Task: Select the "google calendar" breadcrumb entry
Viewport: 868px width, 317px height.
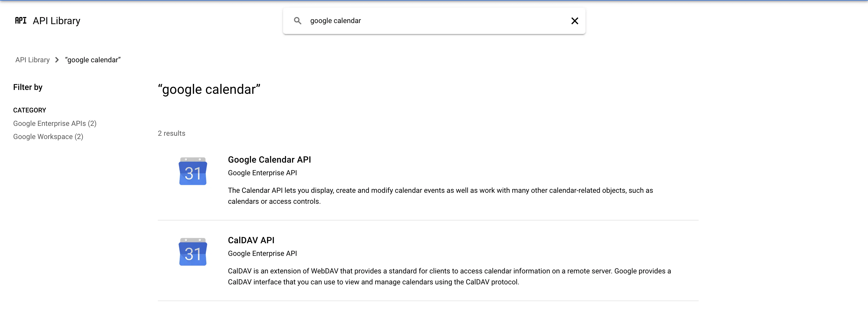Action: click(x=93, y=60)
